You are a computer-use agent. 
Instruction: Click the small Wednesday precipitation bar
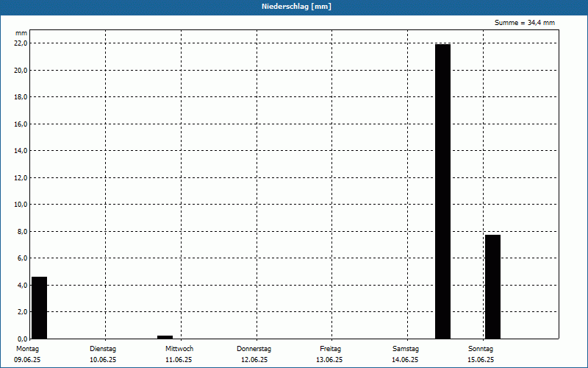point(165,337)
